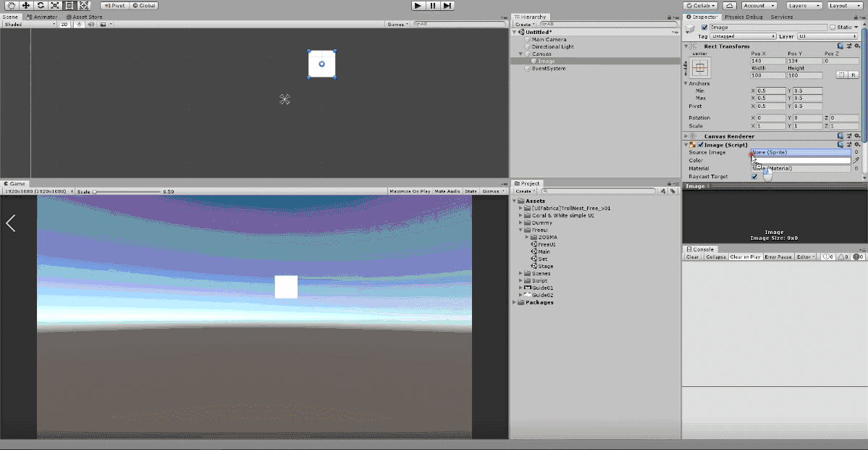Viewport: 868px width, 450px height.
Task: Open Image Script gear menu
Action: click(857, 145)
